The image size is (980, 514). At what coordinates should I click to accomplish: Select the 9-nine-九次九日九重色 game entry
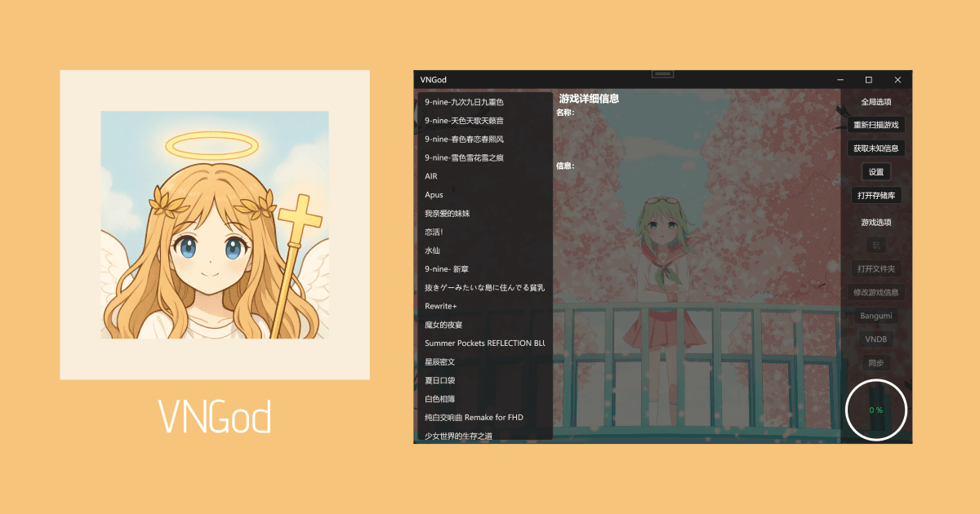465,102
